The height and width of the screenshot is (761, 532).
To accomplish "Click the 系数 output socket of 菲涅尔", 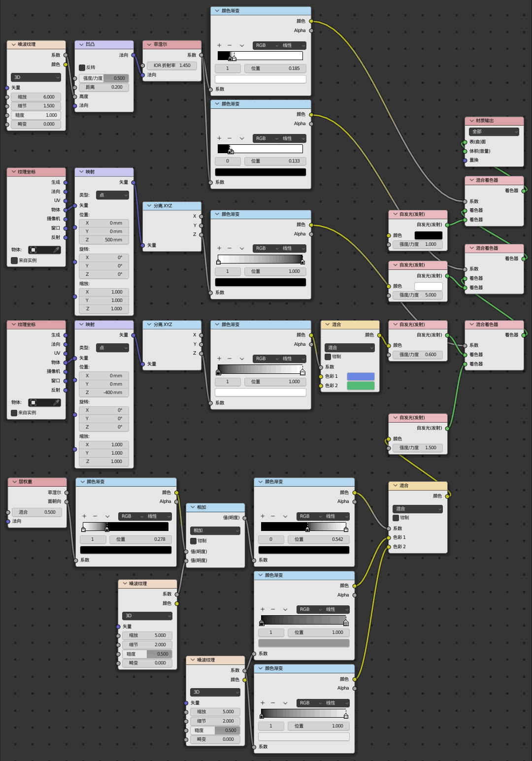I will tap(201, 55).
